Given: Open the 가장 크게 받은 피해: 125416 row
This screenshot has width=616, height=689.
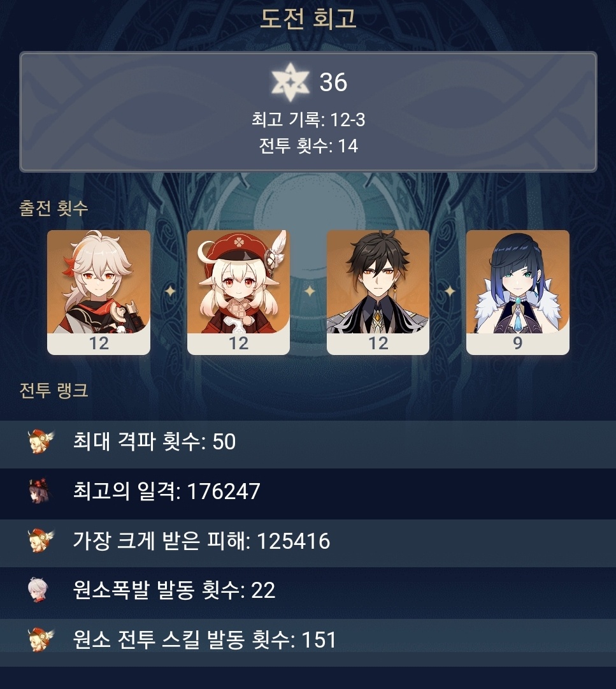Looking at the screenshot, I should (308, 543).
